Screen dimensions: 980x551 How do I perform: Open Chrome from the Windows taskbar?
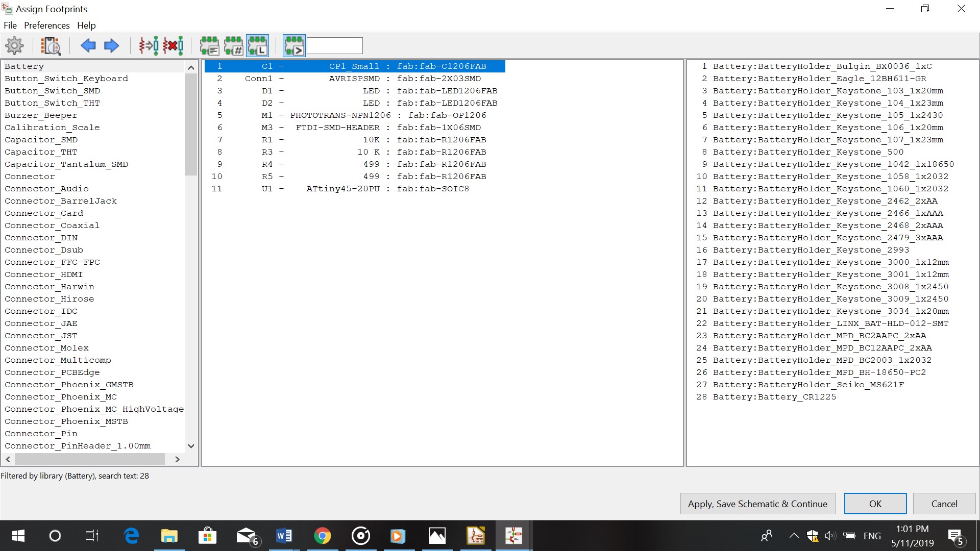[322, 536]
